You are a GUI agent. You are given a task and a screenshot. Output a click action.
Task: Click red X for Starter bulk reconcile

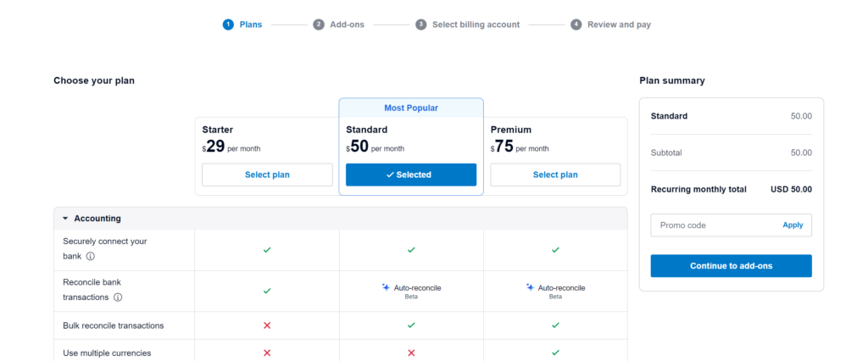click(x=267, y=325)
